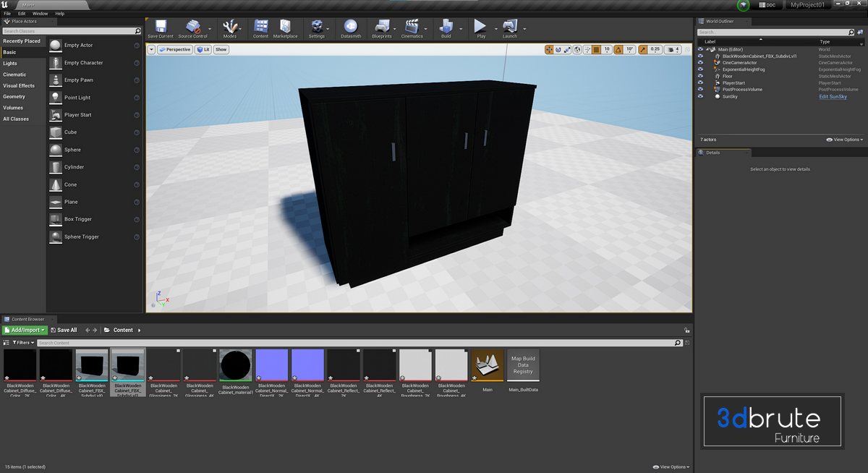Open the Marketplace from the toolbar
The width and height of the screenshot is (868, 473).
285,27
